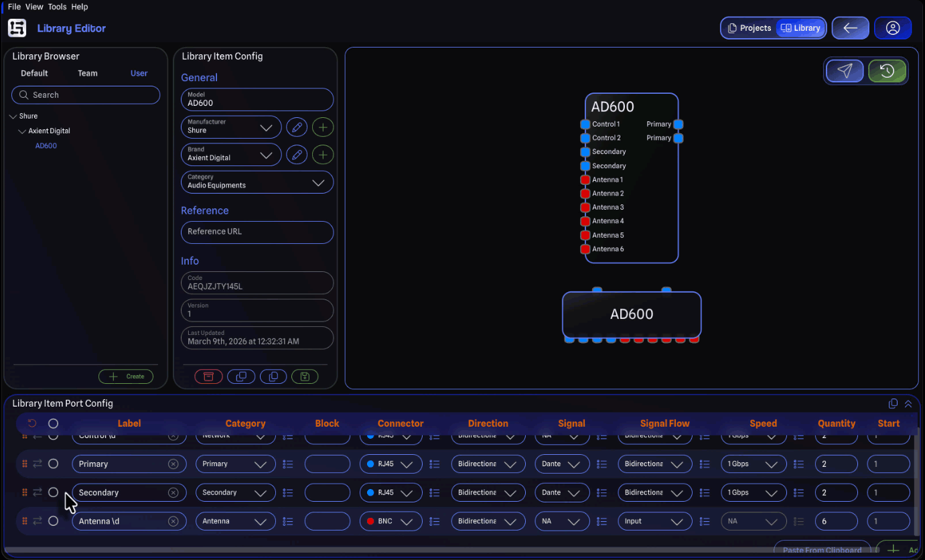The width and height of the screenshot is (925, 560).
Task: Toggle the select-all circle in the header
Action: 54,423
